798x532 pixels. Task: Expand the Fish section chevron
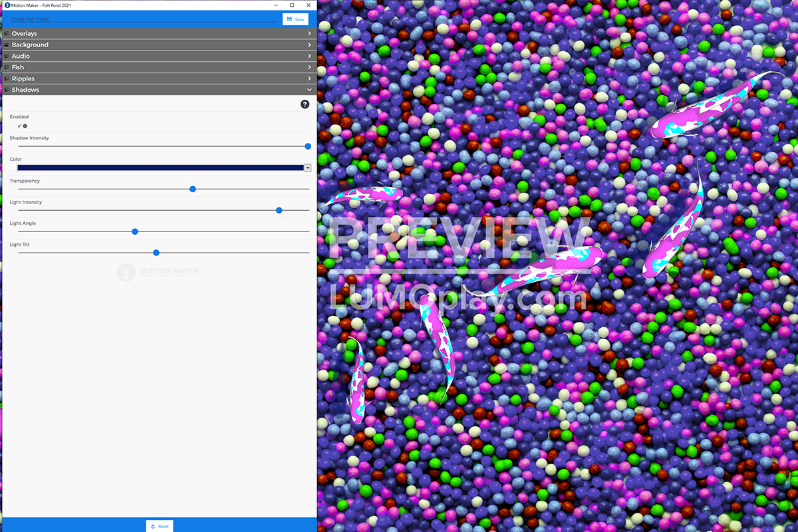pyautogui.click(x=309, y=67)
